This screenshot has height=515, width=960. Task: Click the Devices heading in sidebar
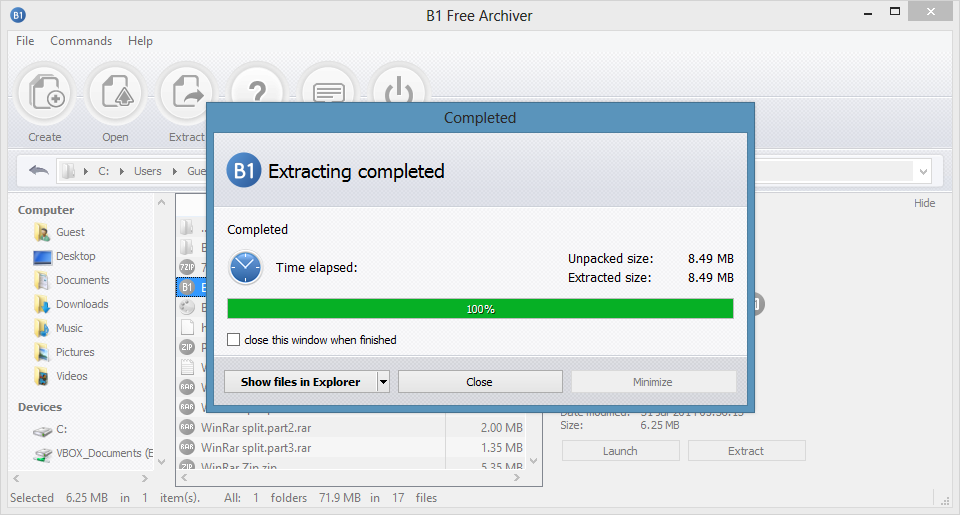pyautogui.click(x=40, y=407)
